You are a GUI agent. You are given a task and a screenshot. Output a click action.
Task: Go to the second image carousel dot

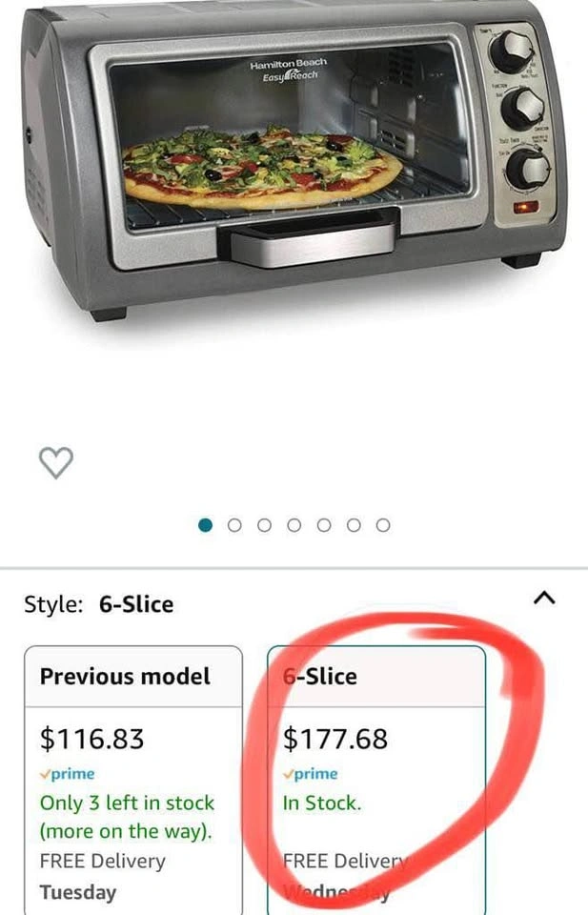(x=234, y=525)
